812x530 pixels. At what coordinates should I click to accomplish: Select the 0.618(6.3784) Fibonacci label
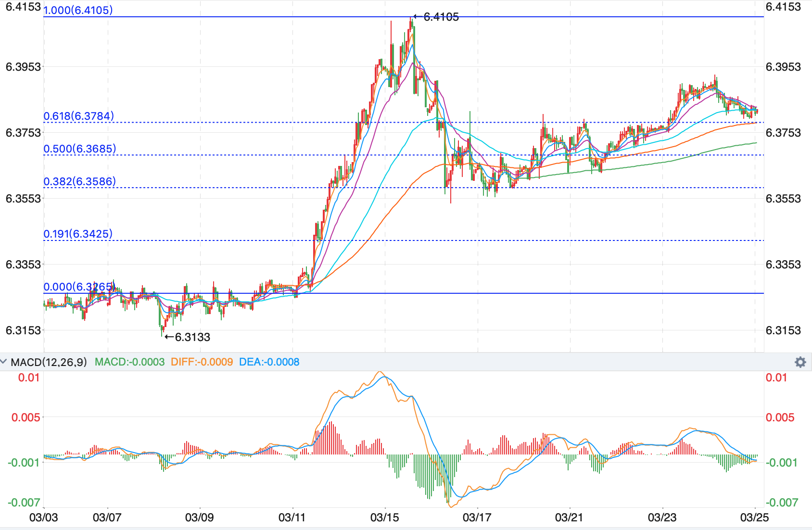[79, 116]
